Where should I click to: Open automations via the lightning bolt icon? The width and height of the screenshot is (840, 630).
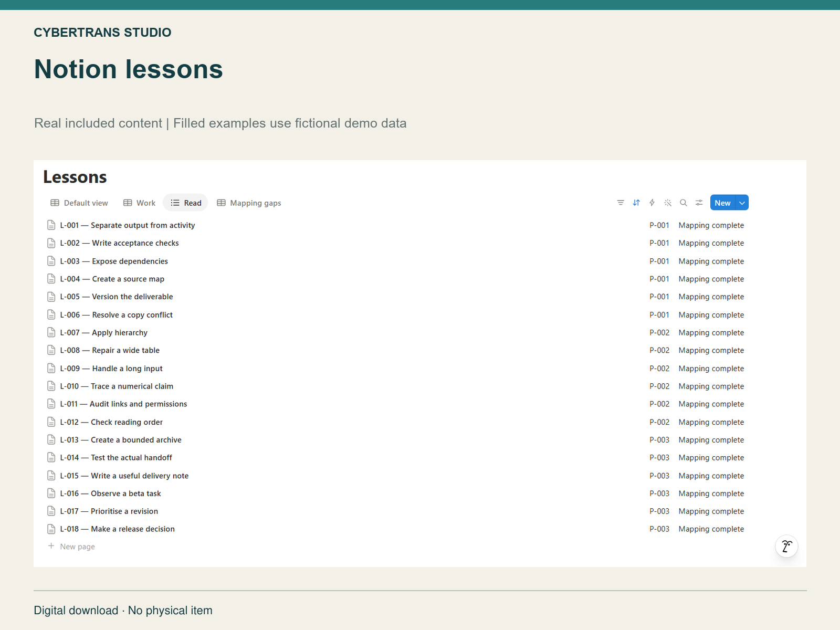pos(652,203)
